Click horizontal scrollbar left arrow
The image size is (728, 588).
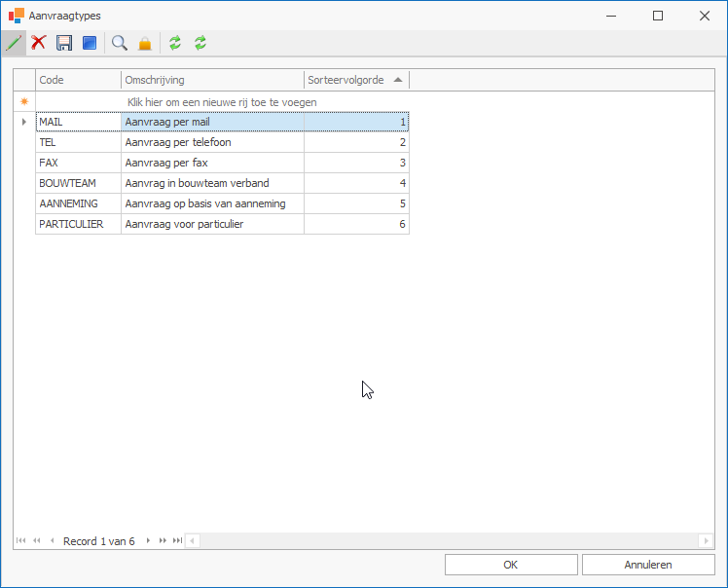click(192, 540)
